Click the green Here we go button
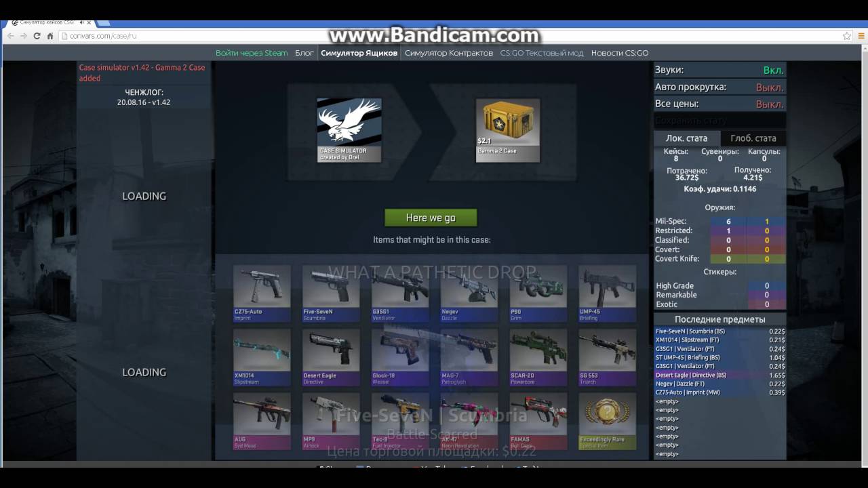The width and height of the screenshot is (868, 488). click(x=431, y=218)
